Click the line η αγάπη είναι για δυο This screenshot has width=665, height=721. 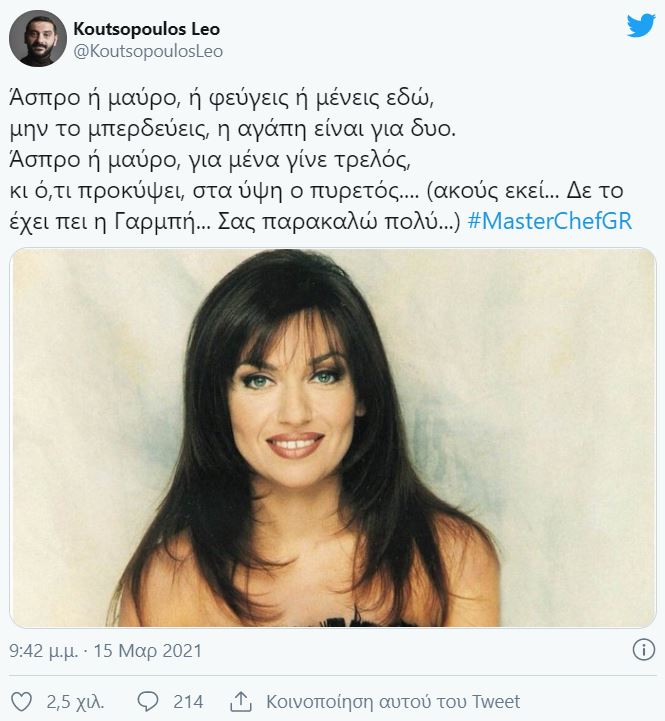point(337,129)
